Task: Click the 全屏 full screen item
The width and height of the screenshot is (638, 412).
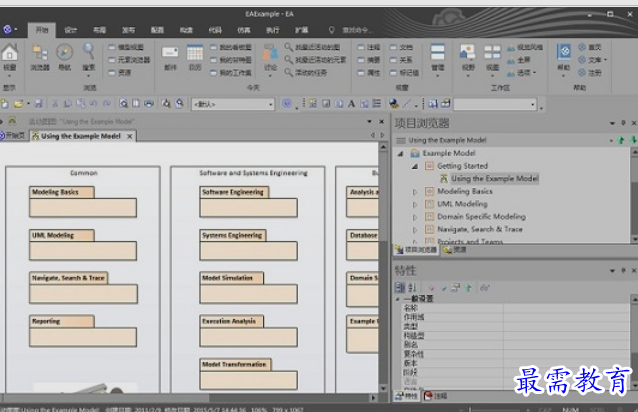Action: coord(519,60)
